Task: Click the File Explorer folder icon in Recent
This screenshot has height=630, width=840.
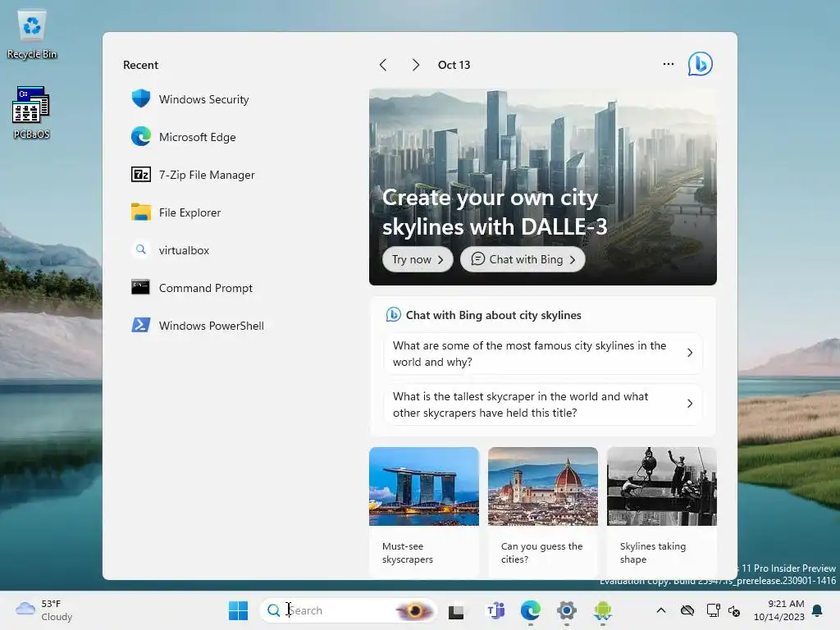Action: [141, 212]
